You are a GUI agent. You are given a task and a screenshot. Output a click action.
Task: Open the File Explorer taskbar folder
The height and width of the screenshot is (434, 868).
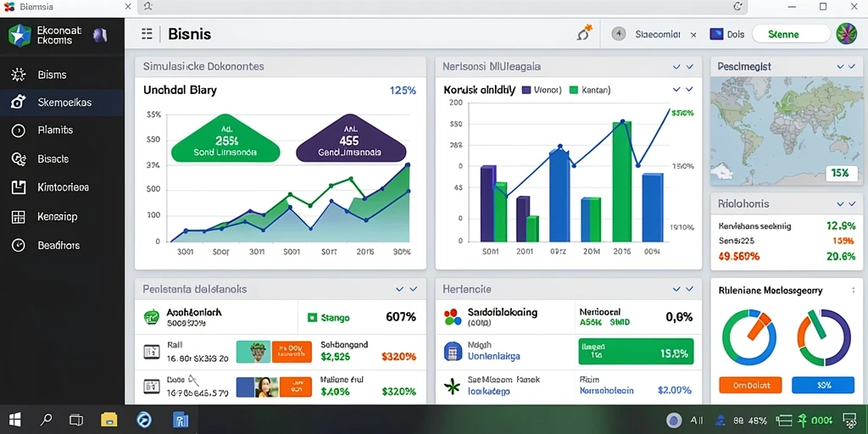coord(109,420)
